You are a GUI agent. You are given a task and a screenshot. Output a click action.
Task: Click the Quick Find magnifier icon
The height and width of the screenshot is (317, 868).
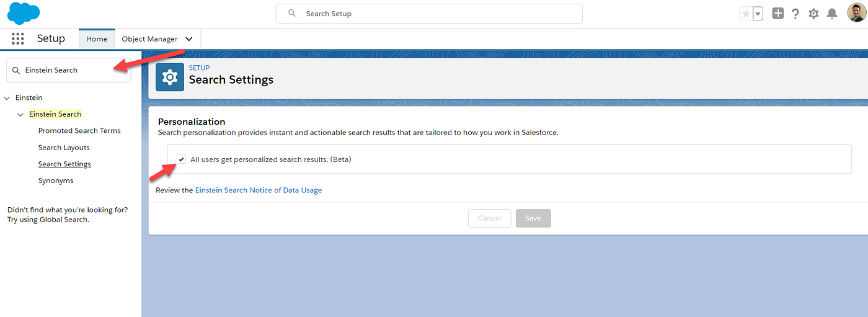coord(16,70)
